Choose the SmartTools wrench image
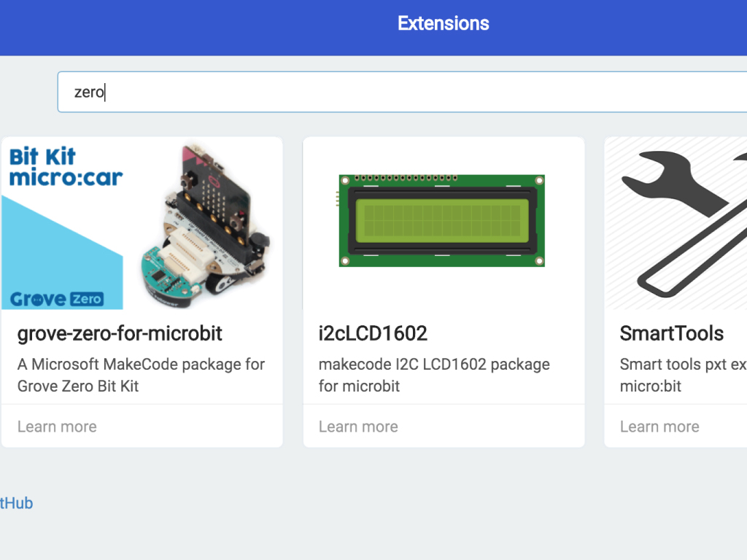This screenshot has height=560, width=747. [x=676, y=223]
